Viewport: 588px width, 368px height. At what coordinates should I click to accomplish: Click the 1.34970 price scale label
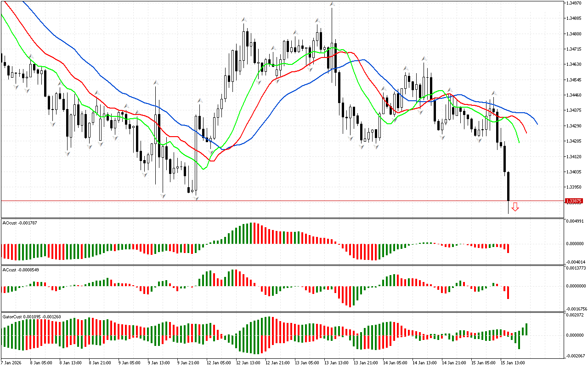pyautogui.click(x=575, y=3)
